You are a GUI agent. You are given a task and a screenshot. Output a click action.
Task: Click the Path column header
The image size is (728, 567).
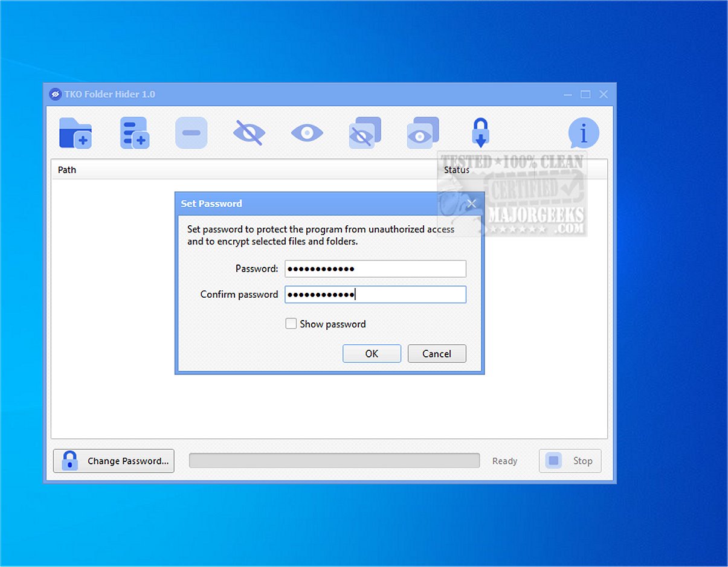coord(245,170)
